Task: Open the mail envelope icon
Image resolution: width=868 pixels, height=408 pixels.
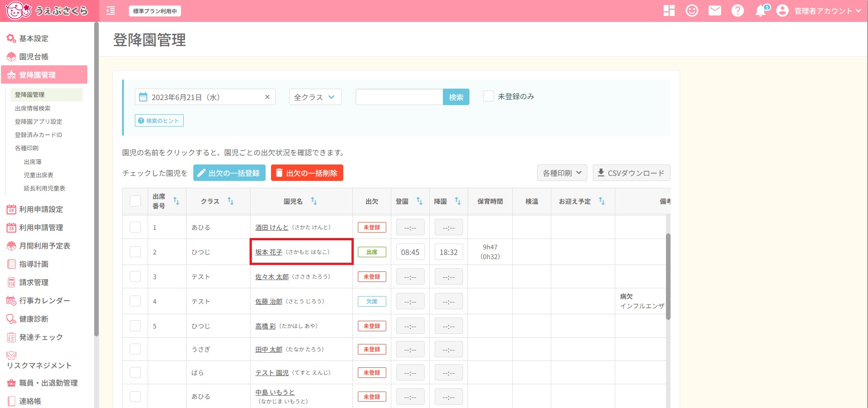Action: point(715,11)
